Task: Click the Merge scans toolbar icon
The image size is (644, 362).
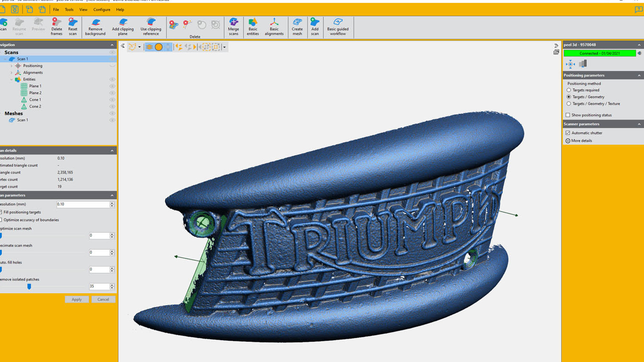Action: point(234,27)
